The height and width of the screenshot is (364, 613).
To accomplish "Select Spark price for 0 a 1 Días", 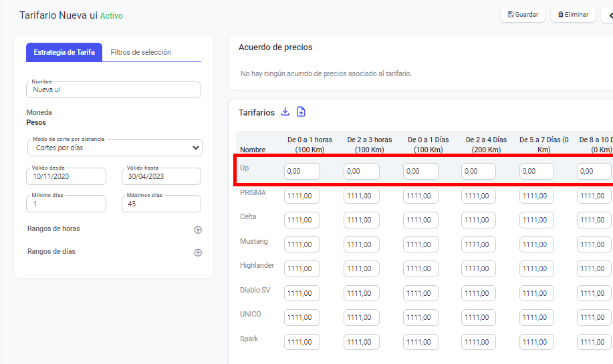I will coord(420,342).
